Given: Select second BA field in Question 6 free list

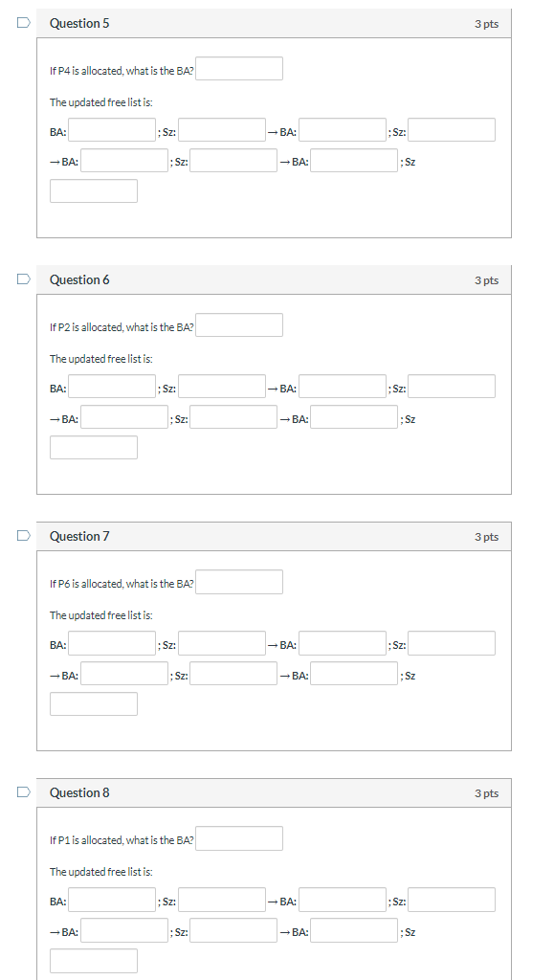Looking at the screenshot, I should point(343,387).
